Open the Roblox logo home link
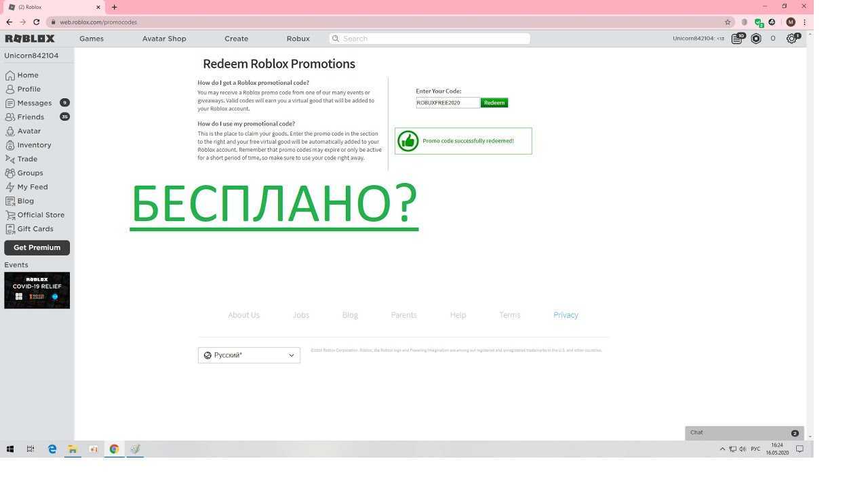Viewport: 868px width, 488px height. pyautogui.click(x=30, y=39)
